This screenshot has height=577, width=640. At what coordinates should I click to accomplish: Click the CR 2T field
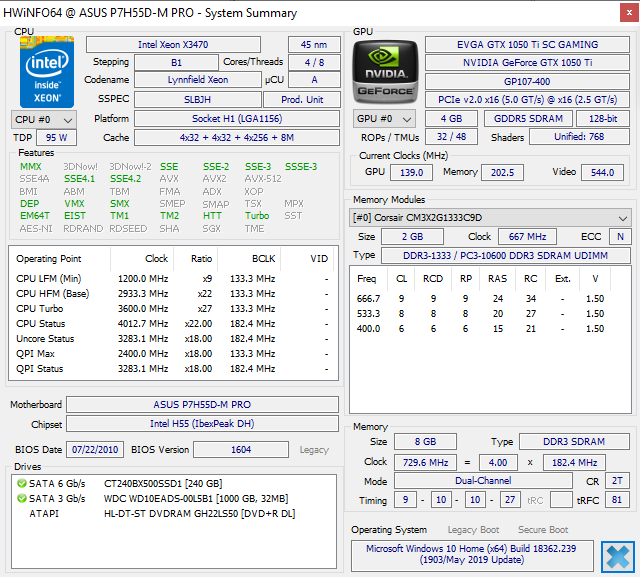tap(618, 481)
